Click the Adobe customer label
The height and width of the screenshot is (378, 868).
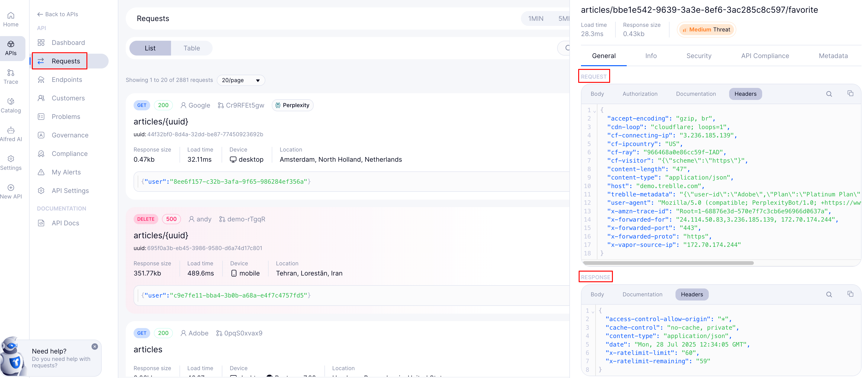pos(195,333)
